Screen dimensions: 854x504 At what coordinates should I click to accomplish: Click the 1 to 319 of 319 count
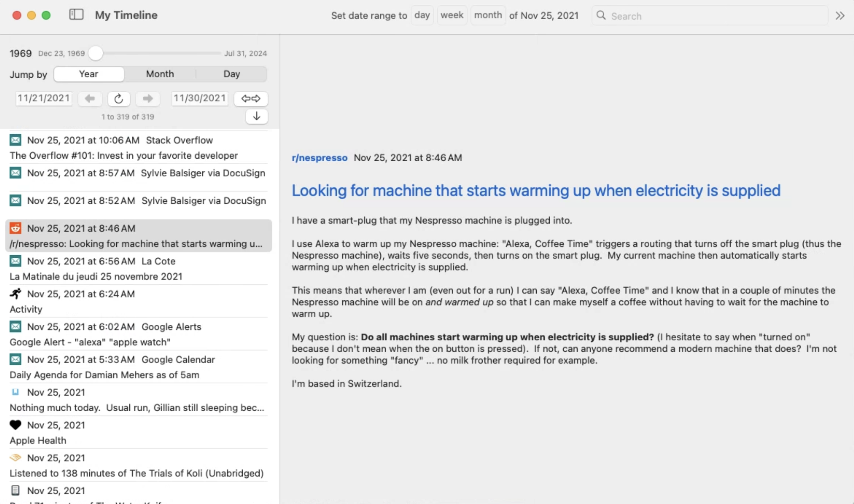pos(128,117)
